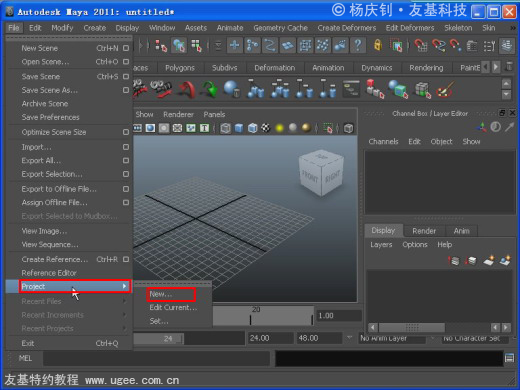Viewport: 520px width, 390px height.
Task: Expand hidden main menus with double chevron
Action: coord(513,28)
